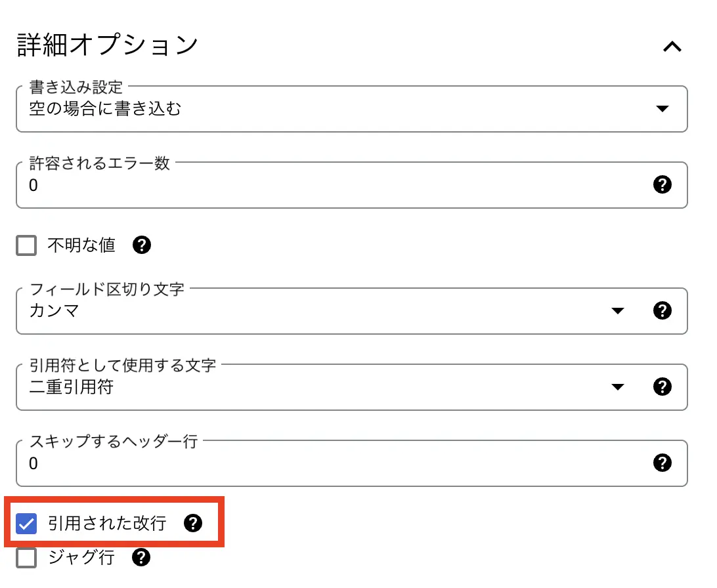Screen dimensions: 717x588
Task: Show help for 不明な値
Action: click(142, 245)
